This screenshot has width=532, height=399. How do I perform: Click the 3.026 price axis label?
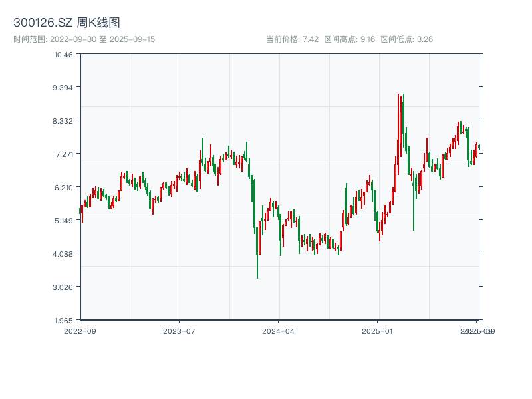(63, 287)
